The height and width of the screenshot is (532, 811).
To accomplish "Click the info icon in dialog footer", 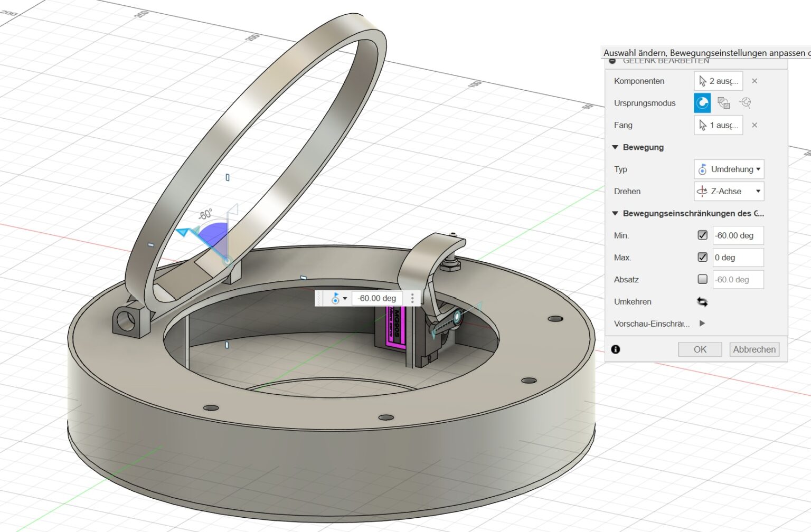I will pos(616,349).
